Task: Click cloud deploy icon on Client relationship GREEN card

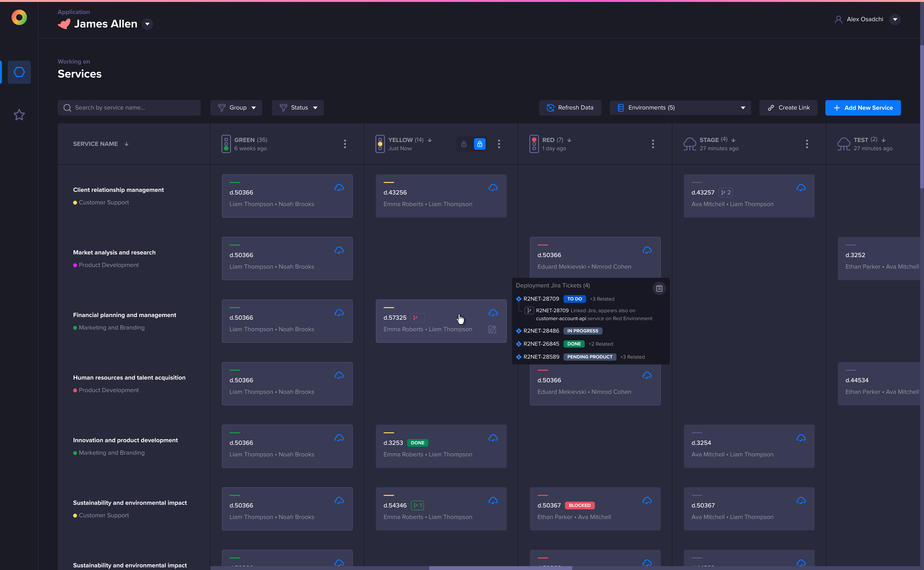Action: [x=339, y=187]
